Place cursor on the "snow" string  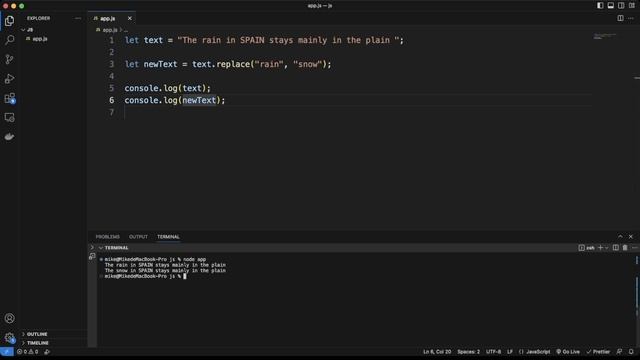click(x=308, y=64)
